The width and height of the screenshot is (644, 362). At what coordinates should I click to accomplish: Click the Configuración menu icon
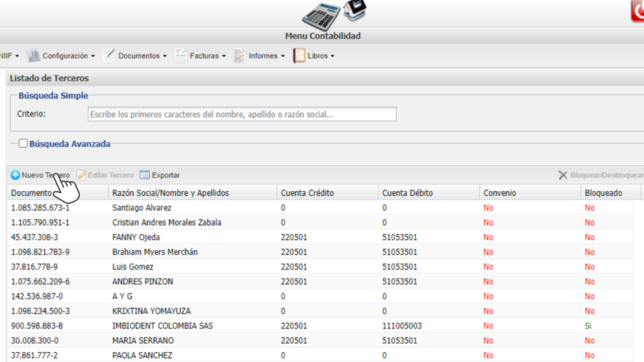pos(34,55)
